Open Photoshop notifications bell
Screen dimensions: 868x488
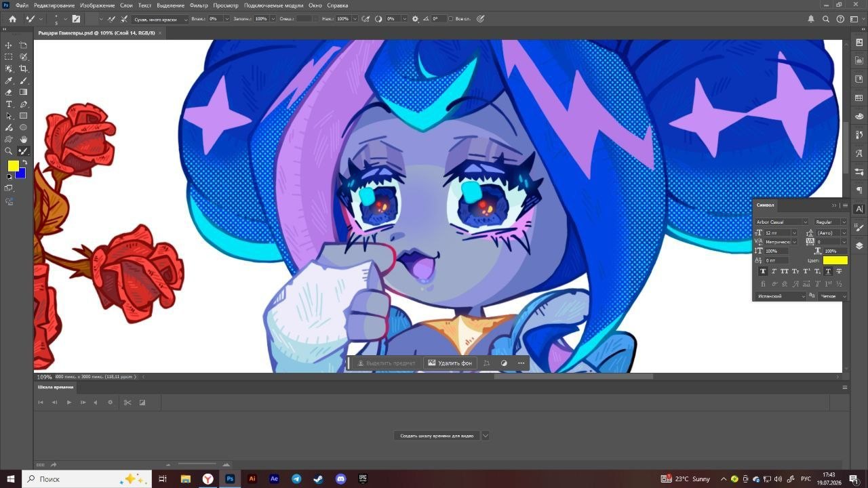[x=811, y=19]
